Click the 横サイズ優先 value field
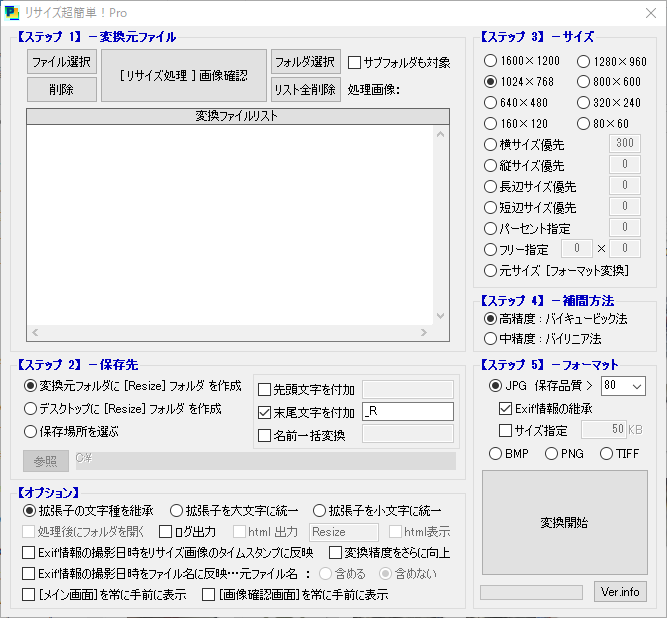 [x=624, y=143]
